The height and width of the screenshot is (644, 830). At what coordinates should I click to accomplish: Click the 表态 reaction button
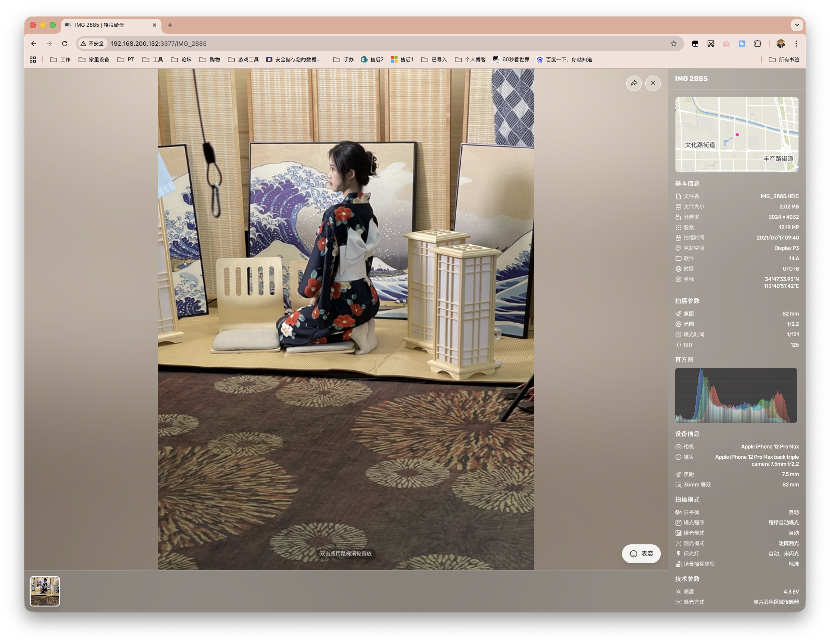(x=641, y=554)
